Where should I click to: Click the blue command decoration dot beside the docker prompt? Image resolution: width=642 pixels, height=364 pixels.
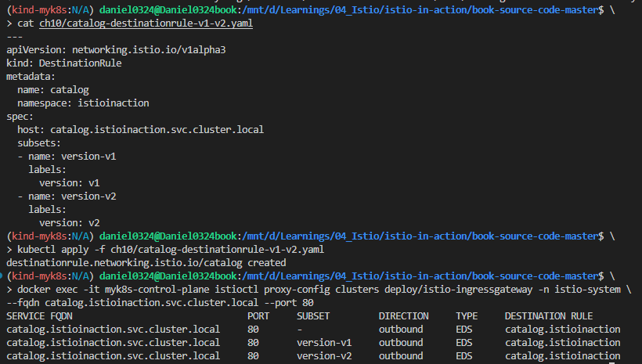coord(2,276)
